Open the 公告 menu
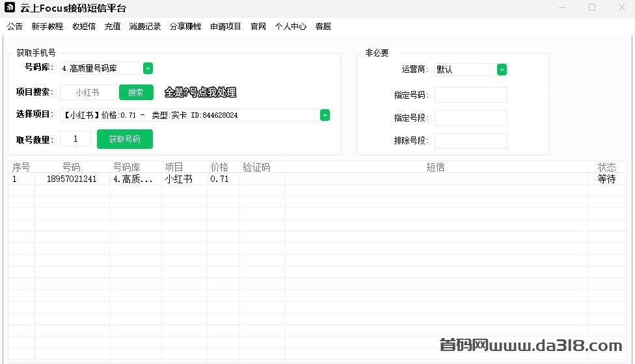Image resolution: width=635 pixels, height=364 pixels. click(x=15, y=27)
